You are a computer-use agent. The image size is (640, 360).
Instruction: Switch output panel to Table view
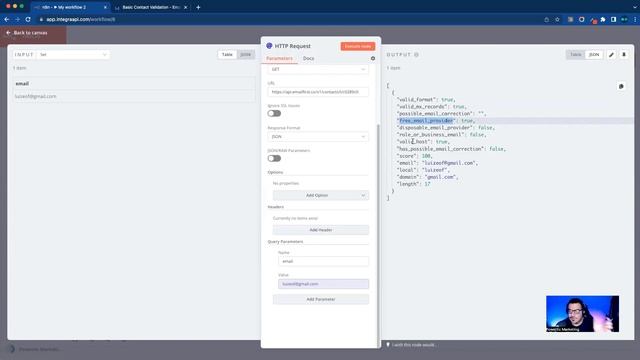click(576, 54)
